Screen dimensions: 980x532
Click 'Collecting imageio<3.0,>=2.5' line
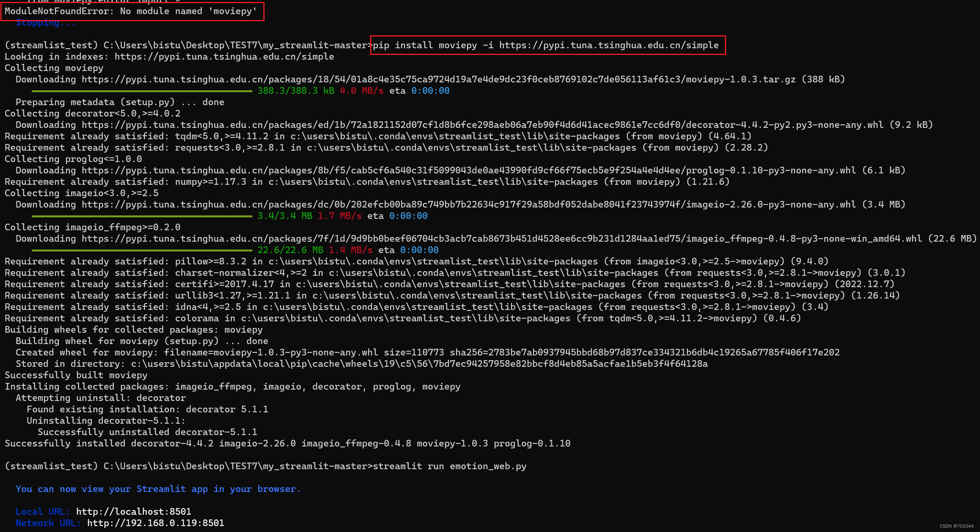[x=82, y=193]
